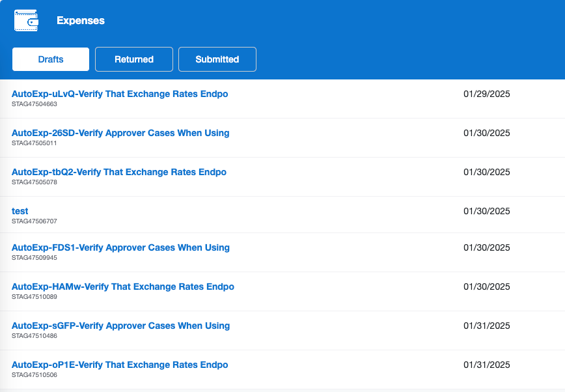Open AutoExp-tbQ2 exchange rates expense draft
Image resolution: width=565 pixels, height=392 pixels.
pos(119,172)
